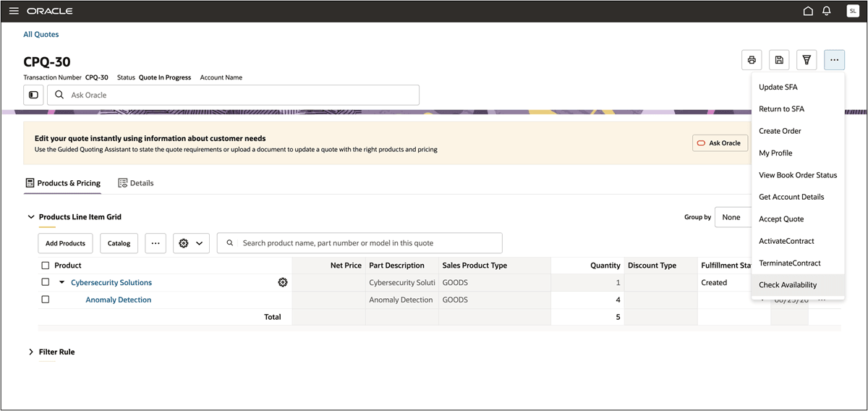Sort by the Quantity column header
This screenshot has width=868, height=411.
click(587, 266)
